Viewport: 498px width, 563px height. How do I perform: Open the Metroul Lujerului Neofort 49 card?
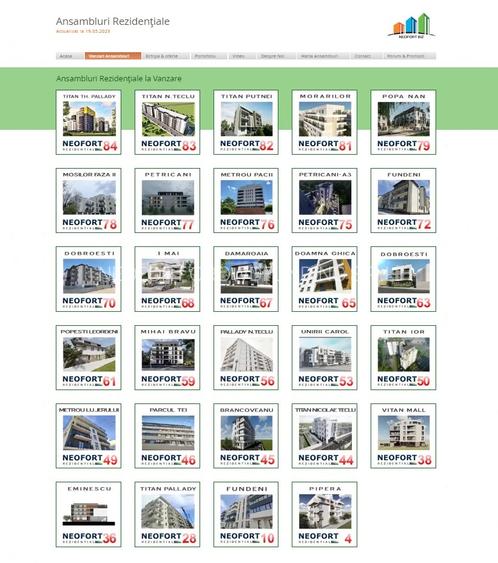[89, 436]
